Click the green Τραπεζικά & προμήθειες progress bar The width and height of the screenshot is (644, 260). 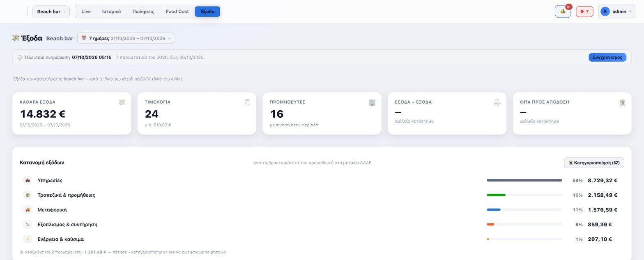coord(496,195)
